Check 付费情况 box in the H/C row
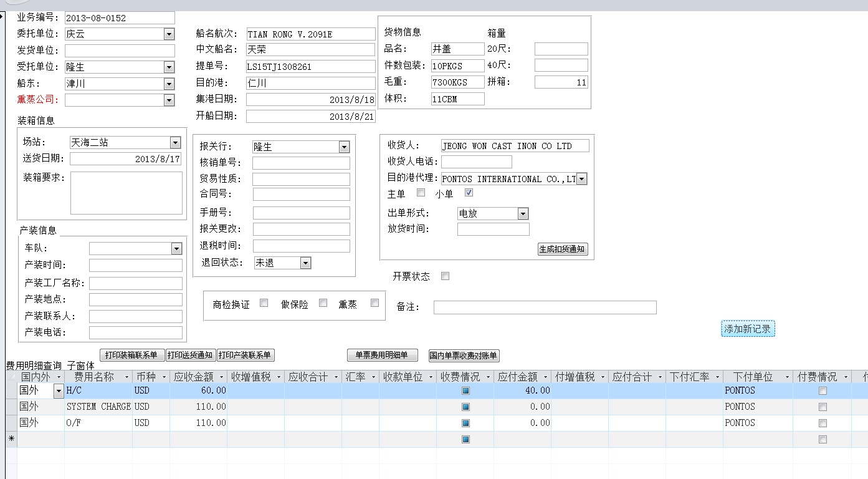 [823, 390]
